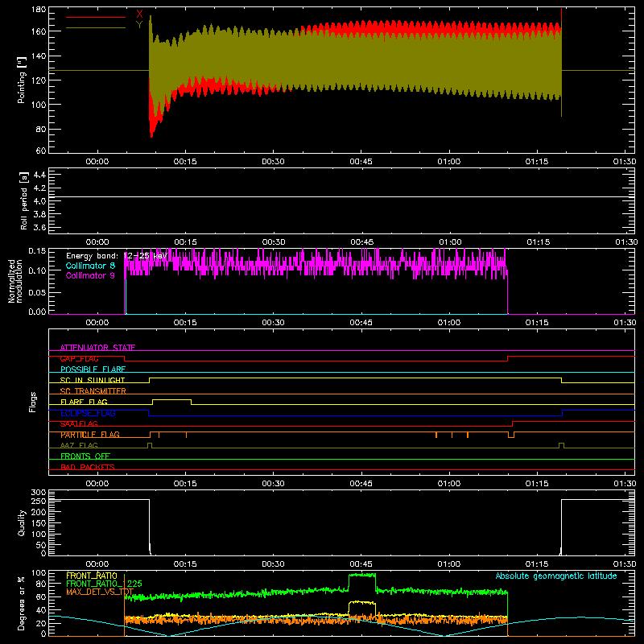
Task: Select the 'Energy band: 12-25 keV' text
Action: 117,256
